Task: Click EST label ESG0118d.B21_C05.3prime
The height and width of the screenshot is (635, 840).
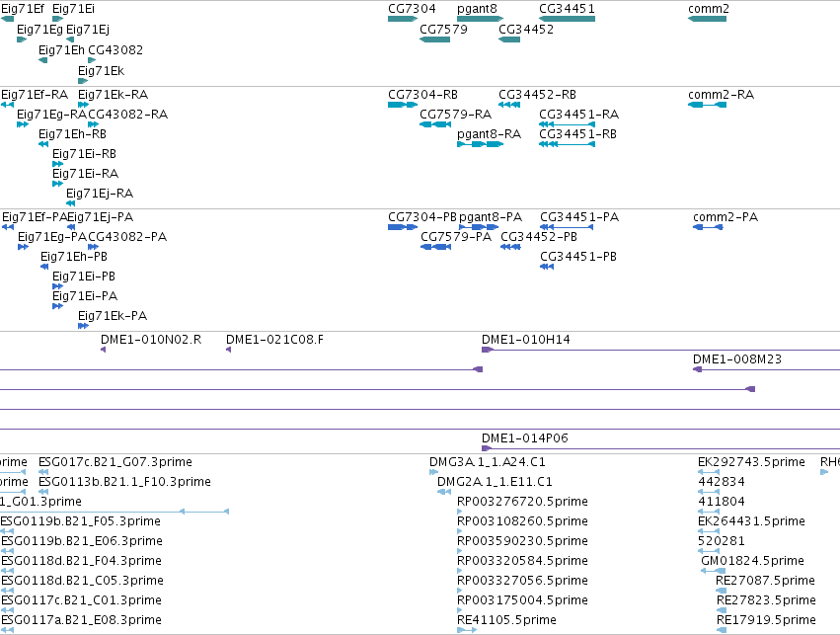Action: (82, 581)
